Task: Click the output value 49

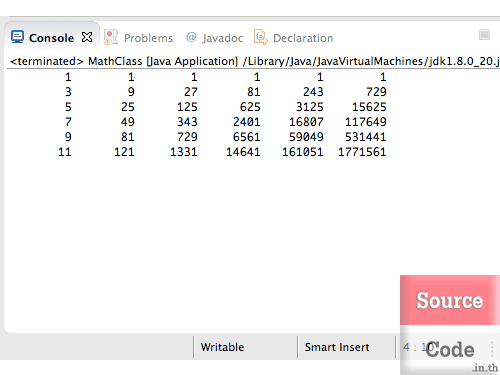Action: point(128,122)
